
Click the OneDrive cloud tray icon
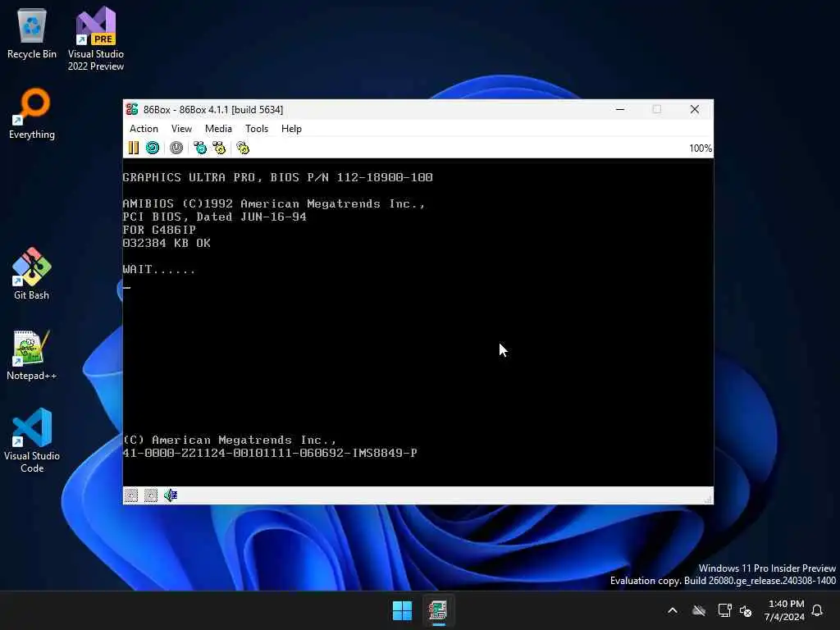(699, 610)
